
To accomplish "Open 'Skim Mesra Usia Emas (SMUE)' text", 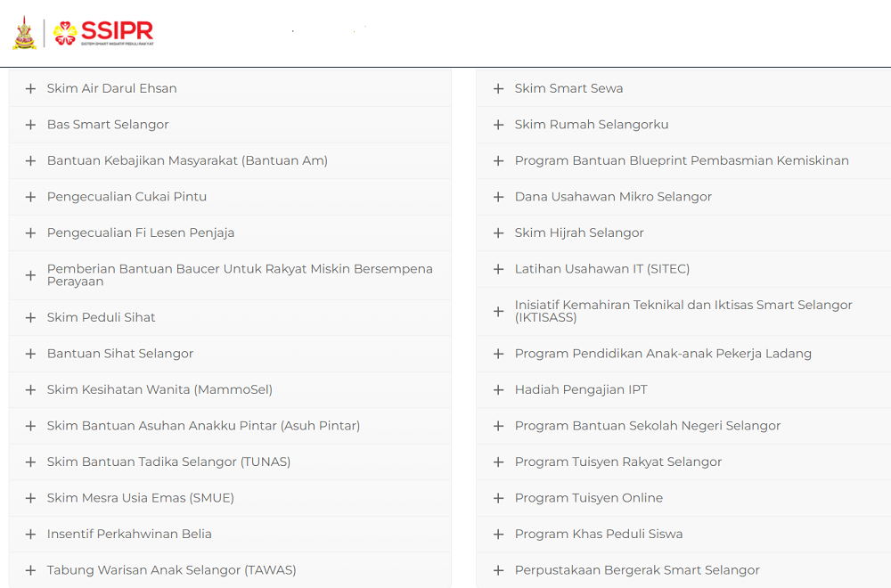I will [141, 498].
